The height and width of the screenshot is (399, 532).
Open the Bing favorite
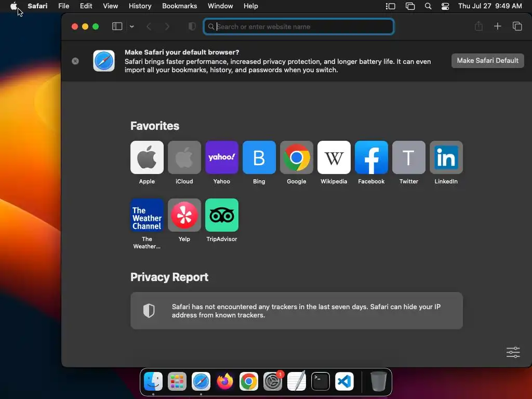[x=259, y=157]
